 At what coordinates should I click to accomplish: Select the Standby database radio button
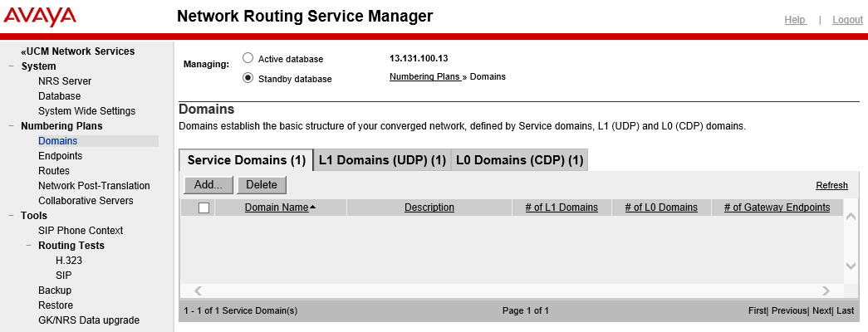click(x=248, y=78)
